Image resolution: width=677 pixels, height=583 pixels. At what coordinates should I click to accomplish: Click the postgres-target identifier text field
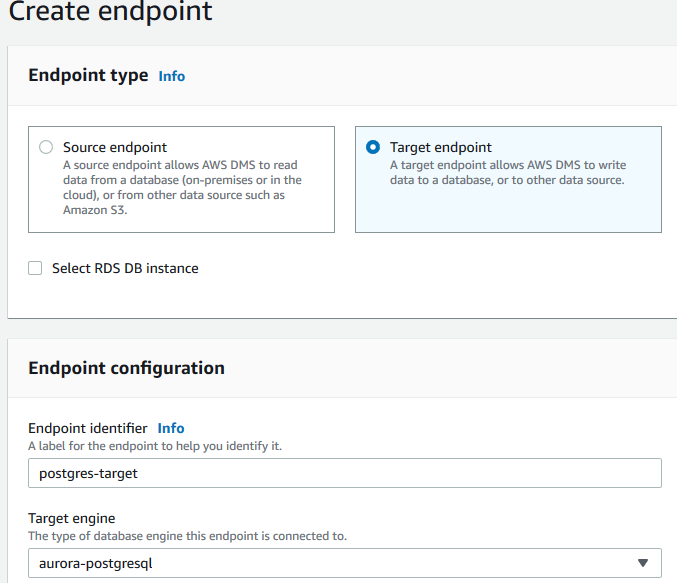pyautogui.click(x=344, y=473)
